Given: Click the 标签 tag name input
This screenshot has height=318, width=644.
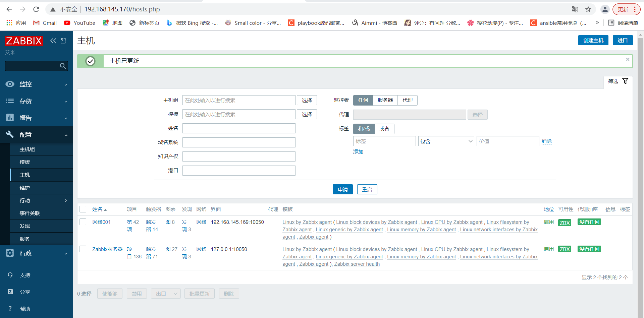Looking at the screenshot, I should tap(384, 141).
